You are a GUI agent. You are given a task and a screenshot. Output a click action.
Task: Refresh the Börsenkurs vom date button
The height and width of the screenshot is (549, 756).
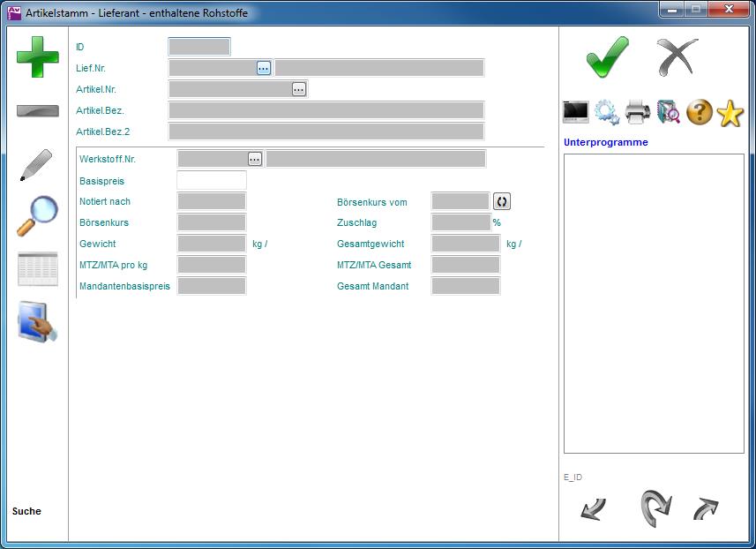(502, 202)
